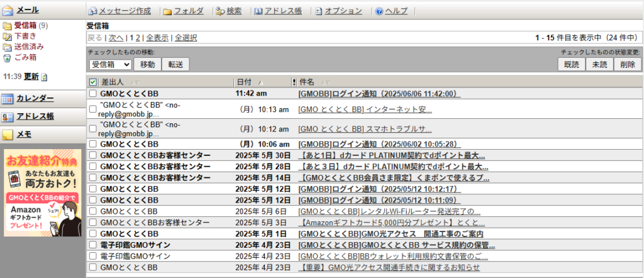Click the メッセージ作成 compose icon

93,11
